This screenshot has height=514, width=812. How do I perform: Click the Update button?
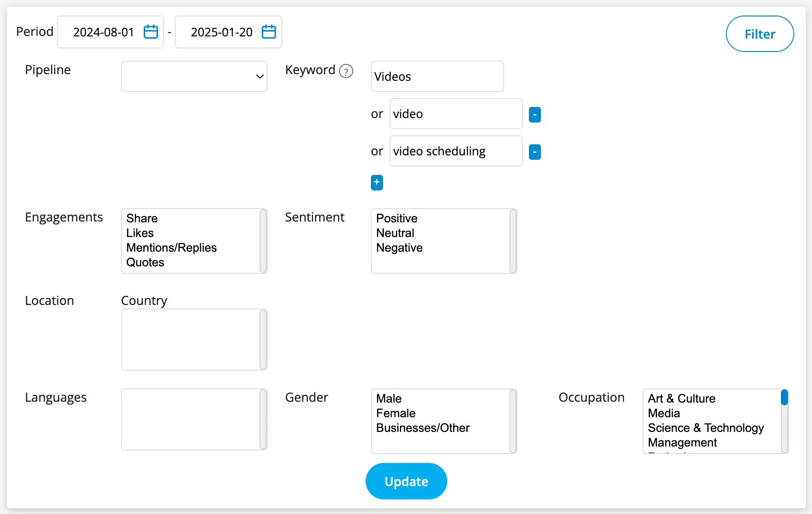point(406,481)
